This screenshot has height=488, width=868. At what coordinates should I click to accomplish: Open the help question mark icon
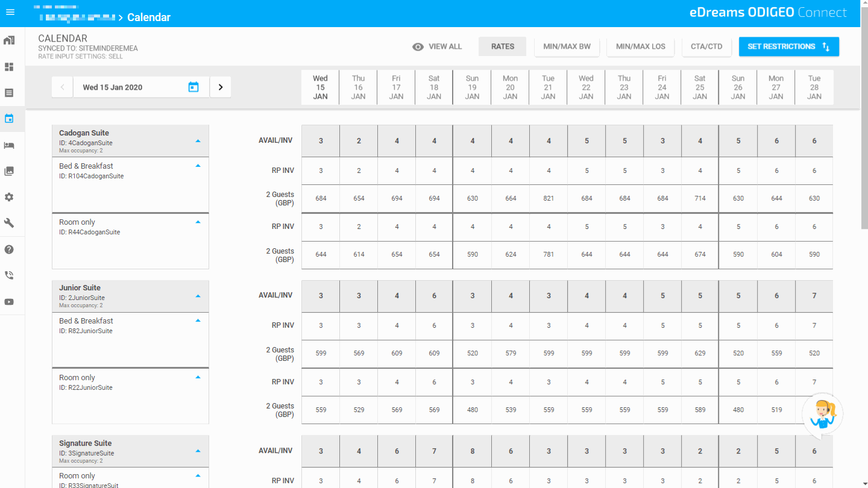(9, 249)
